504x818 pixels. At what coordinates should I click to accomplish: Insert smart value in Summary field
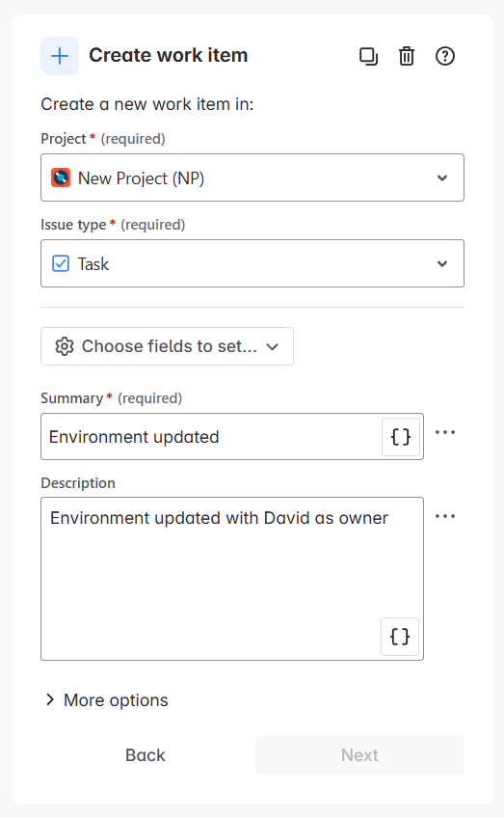click(x=400, y=437)
